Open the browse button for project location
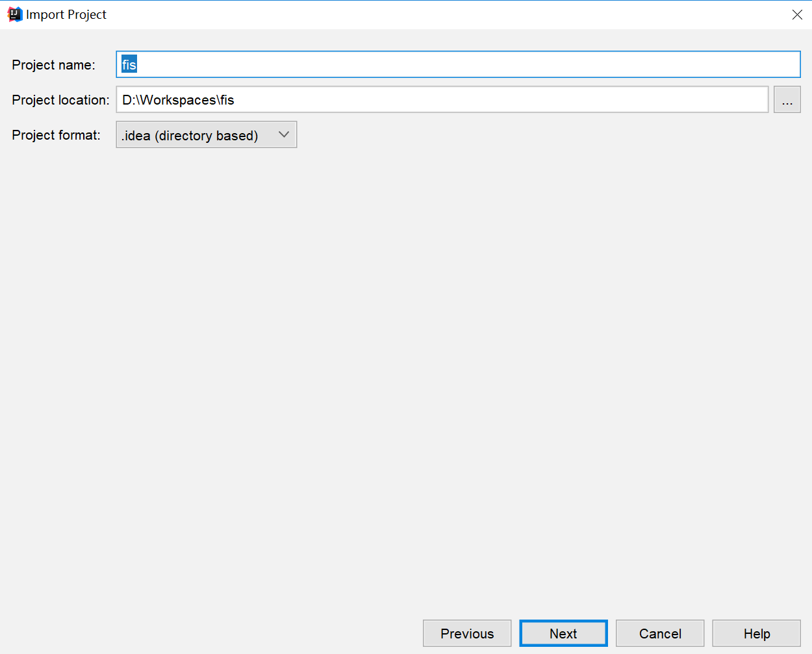 pyautogui.click(x=787, y=99)
